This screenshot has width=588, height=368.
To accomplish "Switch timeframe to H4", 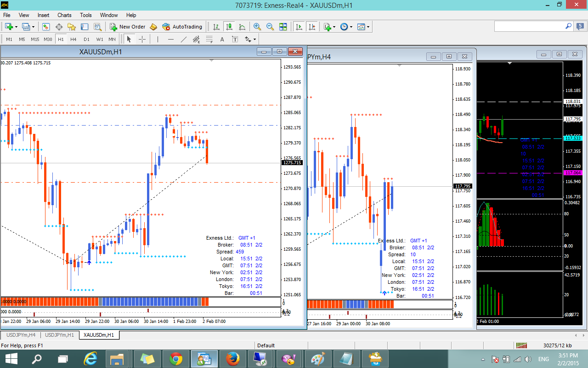I will (73, 39).
